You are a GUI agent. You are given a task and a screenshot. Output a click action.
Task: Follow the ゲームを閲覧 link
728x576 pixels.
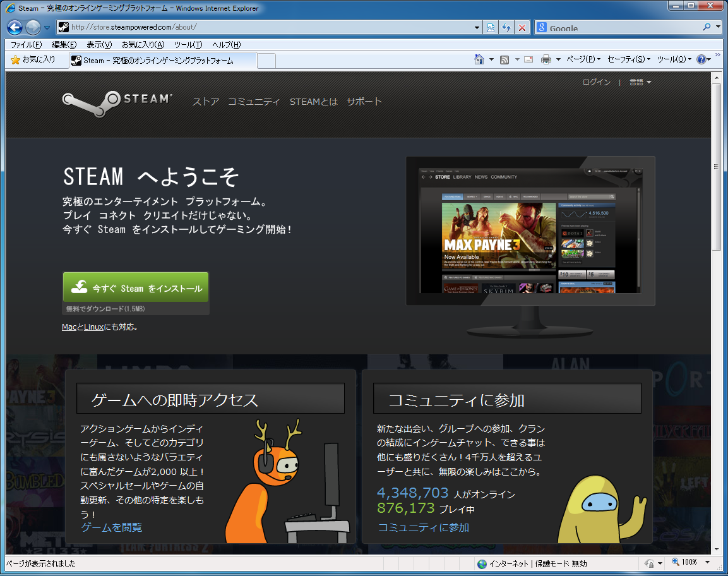111,527
